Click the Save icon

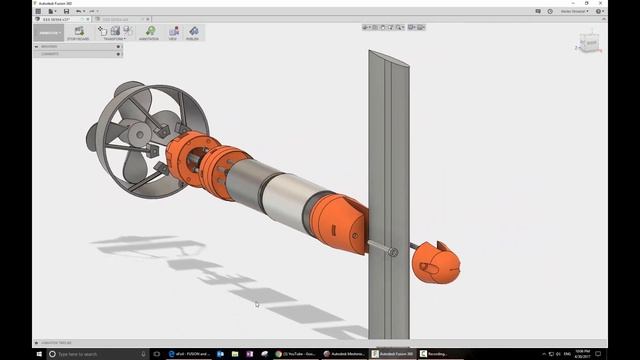coord(66,11)
